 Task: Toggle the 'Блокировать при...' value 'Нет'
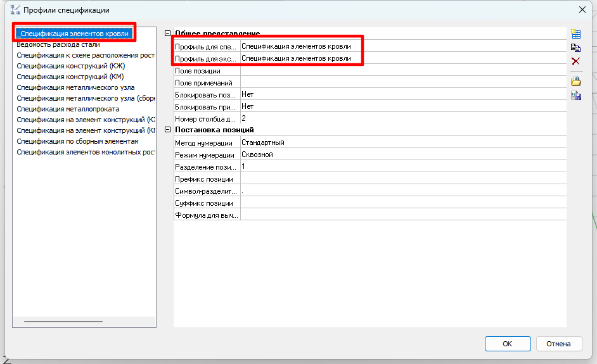click(402, 106)
